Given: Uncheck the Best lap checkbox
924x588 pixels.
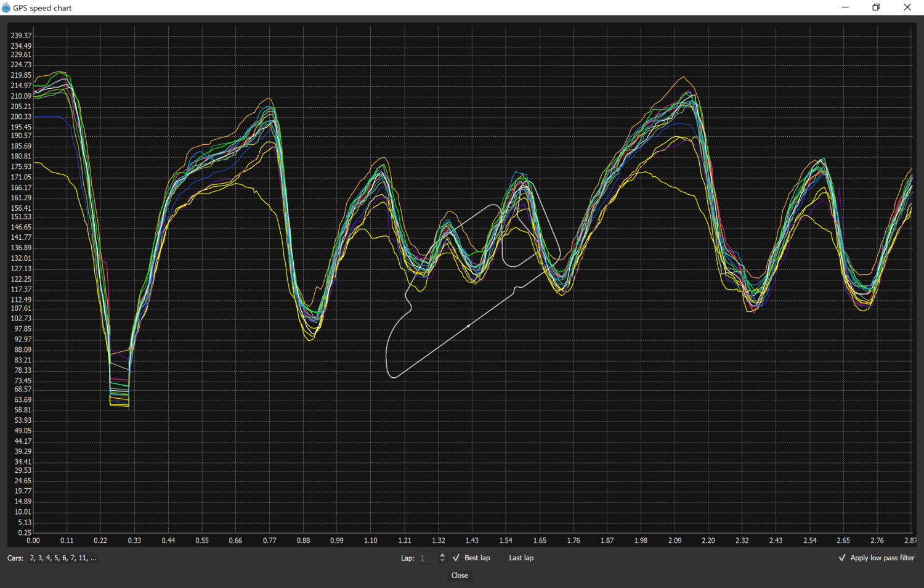Looking at the screenshot, I should click(456, 558).
